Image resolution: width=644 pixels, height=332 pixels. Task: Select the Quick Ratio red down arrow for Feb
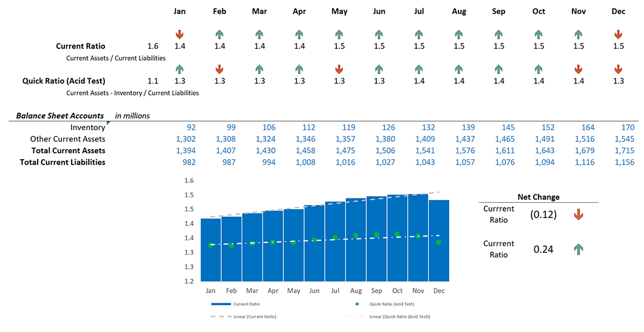(219, 69)
